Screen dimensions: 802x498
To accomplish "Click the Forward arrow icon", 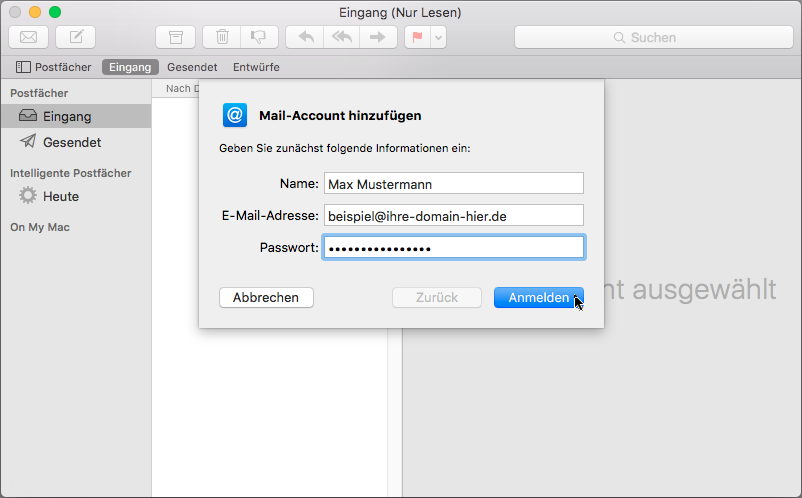I will (377, 37).
